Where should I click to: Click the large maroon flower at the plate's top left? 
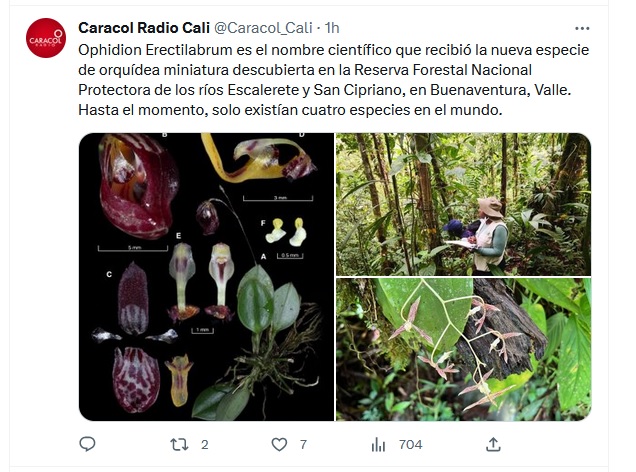point(138,186)
